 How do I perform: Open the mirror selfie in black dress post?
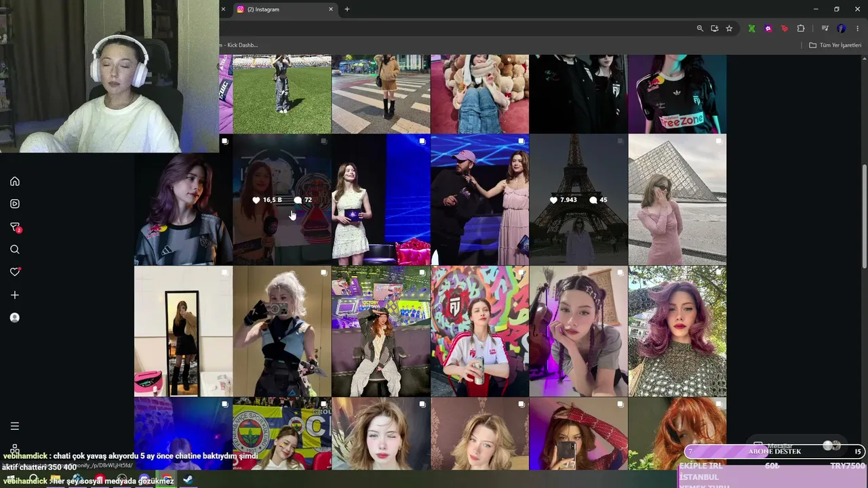click(183, 331)
